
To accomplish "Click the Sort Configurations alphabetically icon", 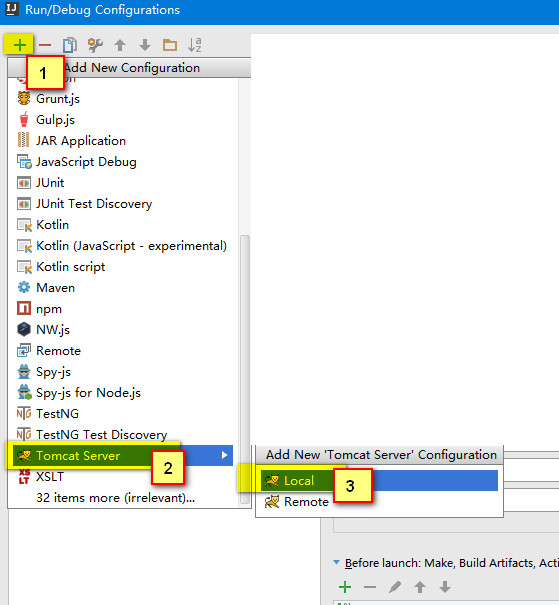I will pyautogui.click(x=194, y=45).
